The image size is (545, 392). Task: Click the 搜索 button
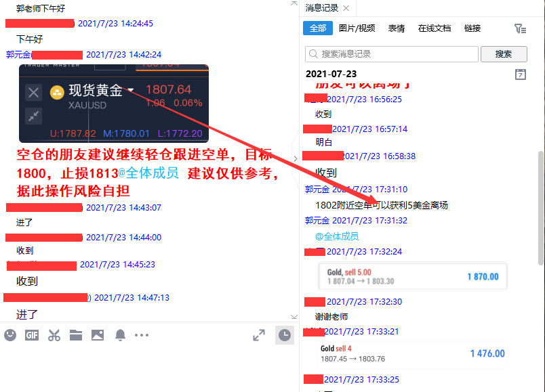pyautogui.click(x=504, y=53)
